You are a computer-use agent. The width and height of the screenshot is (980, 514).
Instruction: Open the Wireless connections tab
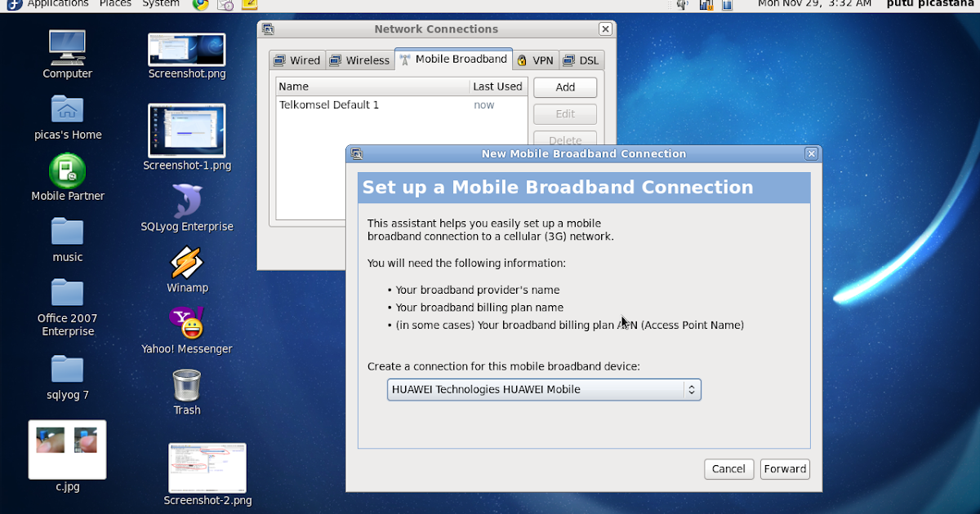pos(359,60)
